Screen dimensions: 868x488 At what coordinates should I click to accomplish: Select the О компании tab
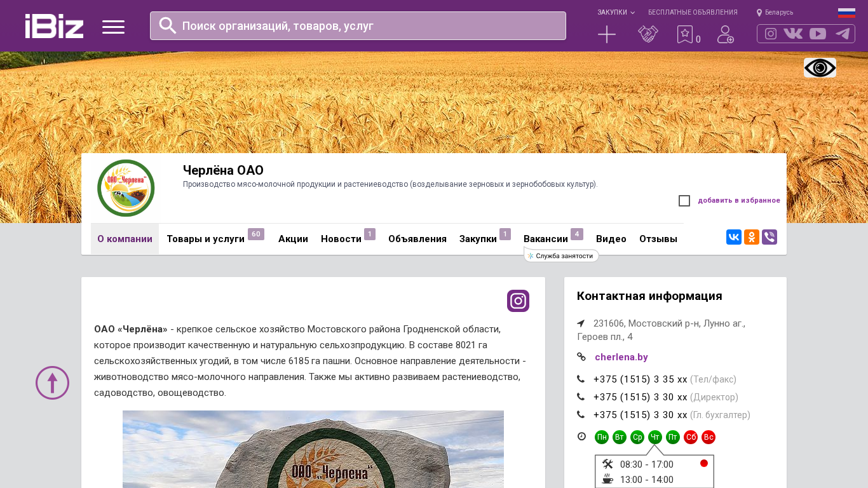[x=125, y=239]
